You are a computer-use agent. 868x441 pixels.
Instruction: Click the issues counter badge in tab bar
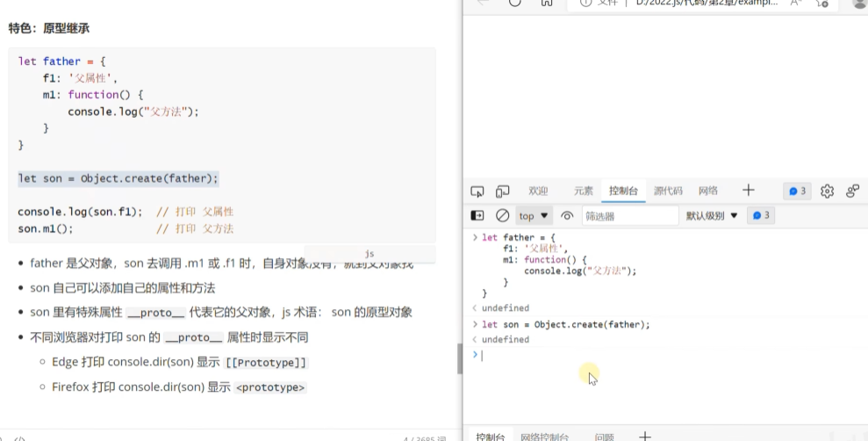(x=797, y=192)
